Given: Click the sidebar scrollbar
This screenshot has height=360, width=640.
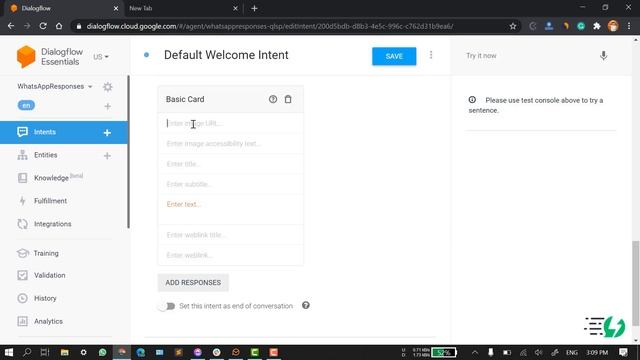Looking at the screenshot, I should (x=129, y=151).
